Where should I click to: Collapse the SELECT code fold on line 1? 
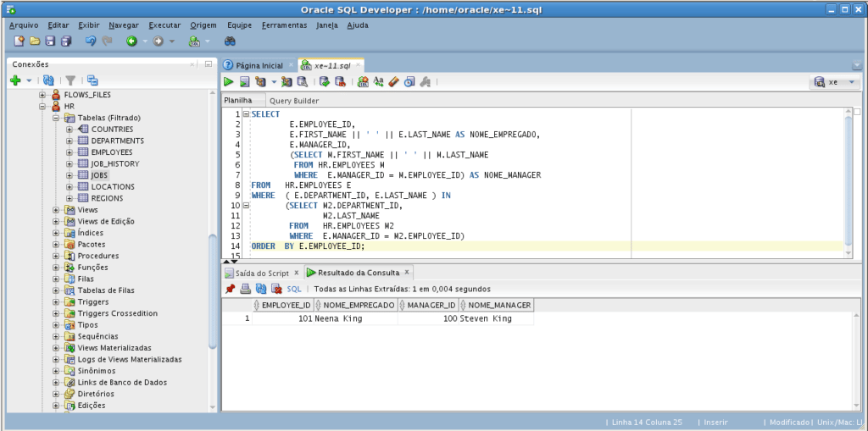coord(246,114)
